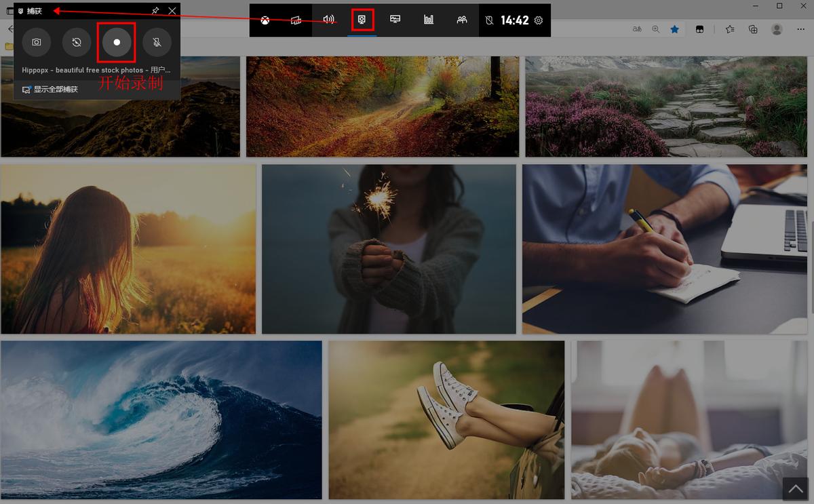
Task: Open the autumn forest path photo
Action: [x=383, y=106]
